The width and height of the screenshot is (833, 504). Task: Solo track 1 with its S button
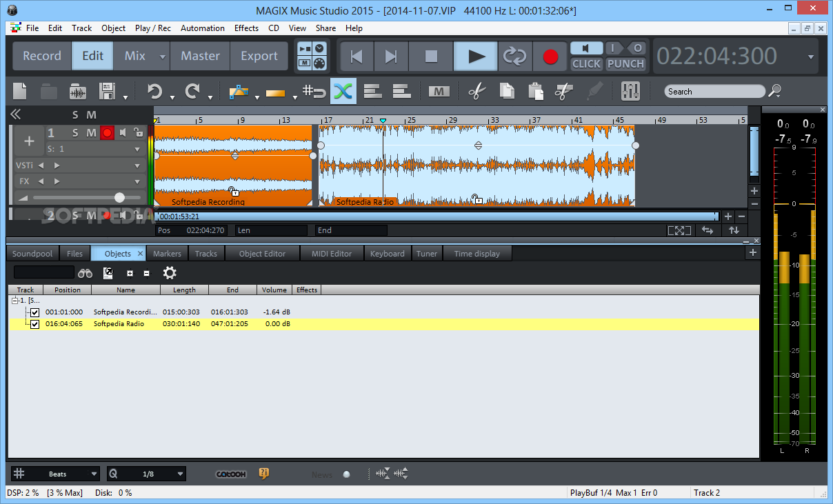click(75, 132)
